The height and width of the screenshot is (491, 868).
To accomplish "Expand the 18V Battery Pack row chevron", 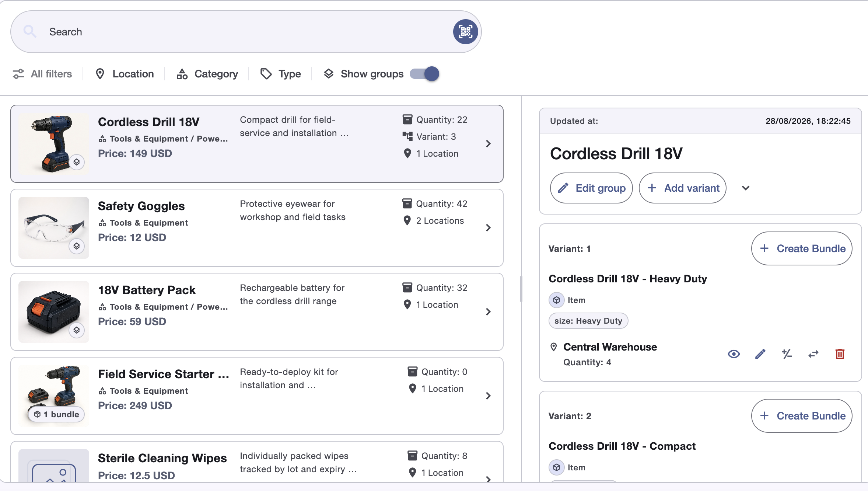I will click(x=488, y=312).
